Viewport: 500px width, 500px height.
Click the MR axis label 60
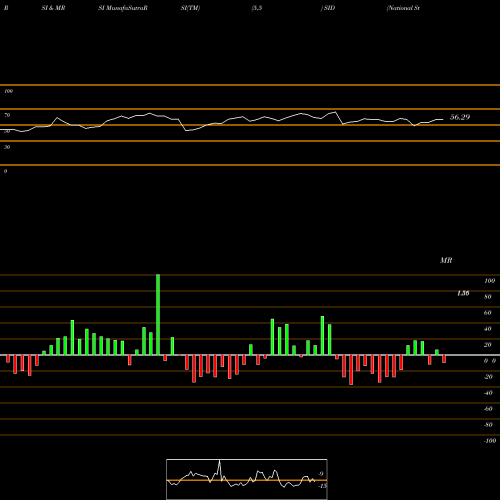point(488,313)
